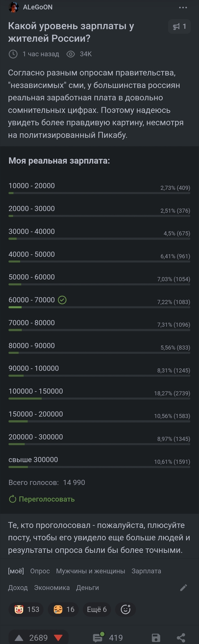Expand reactions via Ещё 6
This screenshot has width=199, height=644.
97,609
